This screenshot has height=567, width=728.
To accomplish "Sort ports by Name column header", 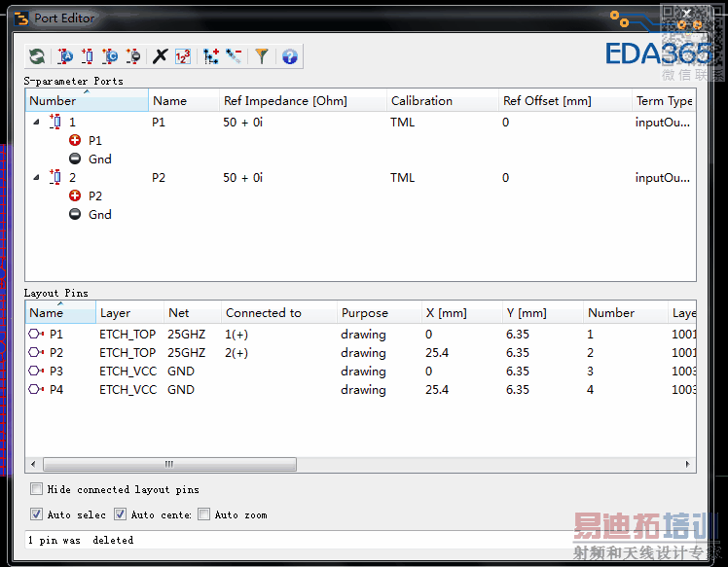I will (184, 101).
